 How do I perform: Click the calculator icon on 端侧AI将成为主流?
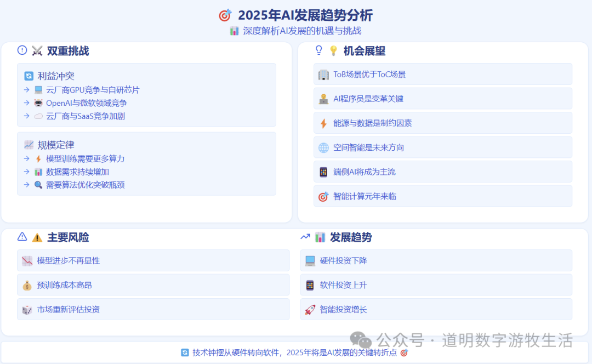(x=325, y=172)
